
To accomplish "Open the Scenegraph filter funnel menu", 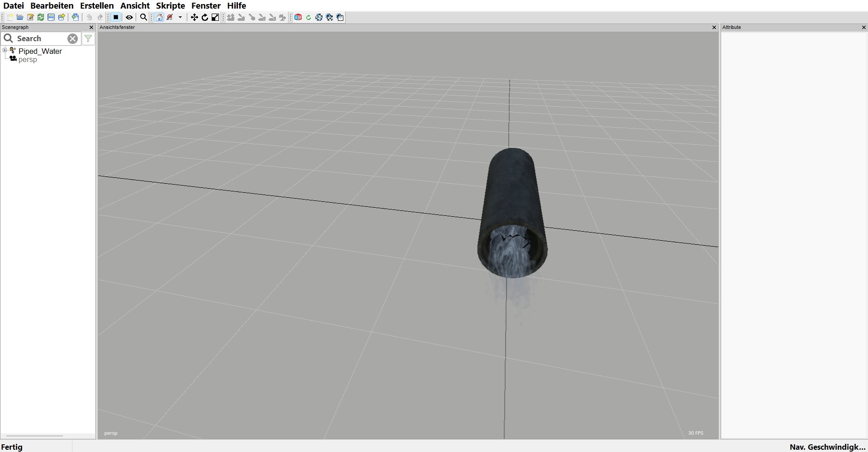I will (x=88, y=38).
